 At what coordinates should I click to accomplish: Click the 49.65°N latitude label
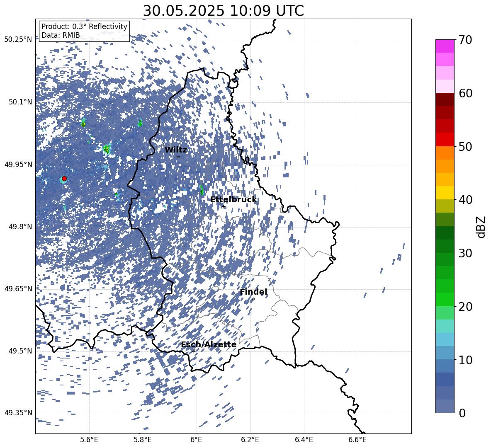18,288
